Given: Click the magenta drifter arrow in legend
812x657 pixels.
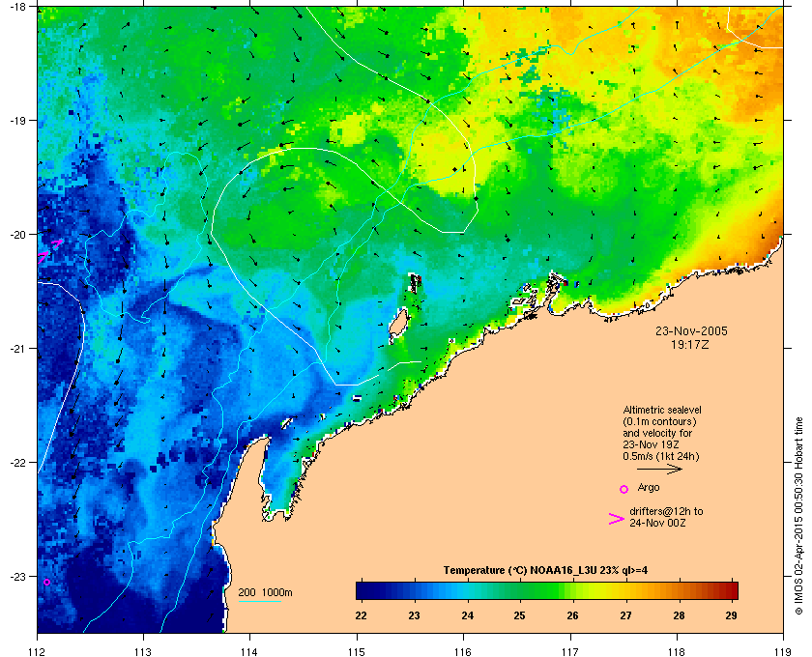Looking at the screenshot, I should click(617, 519).
